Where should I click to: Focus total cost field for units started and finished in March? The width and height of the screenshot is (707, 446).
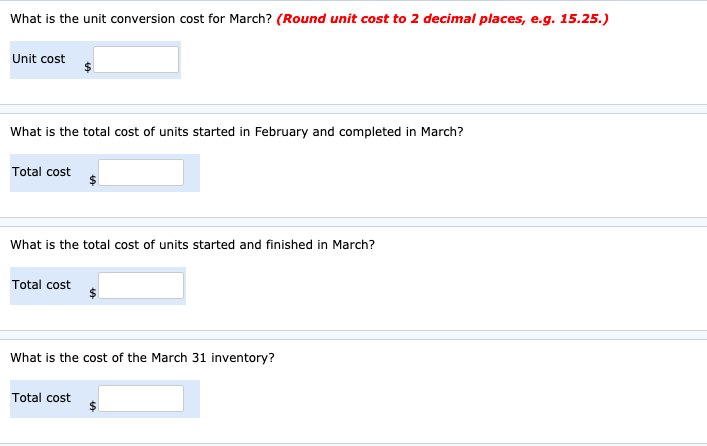tap(141, 286)
